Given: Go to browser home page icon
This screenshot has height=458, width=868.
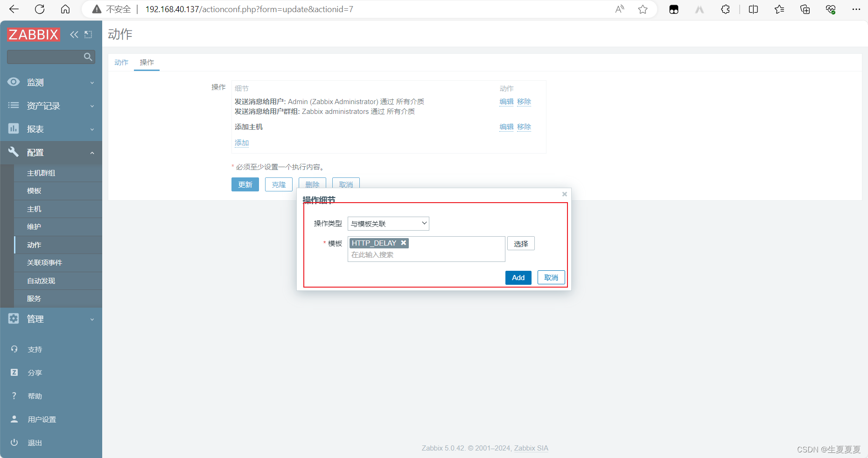Looking at the screenshot, I should pos(65,9).
